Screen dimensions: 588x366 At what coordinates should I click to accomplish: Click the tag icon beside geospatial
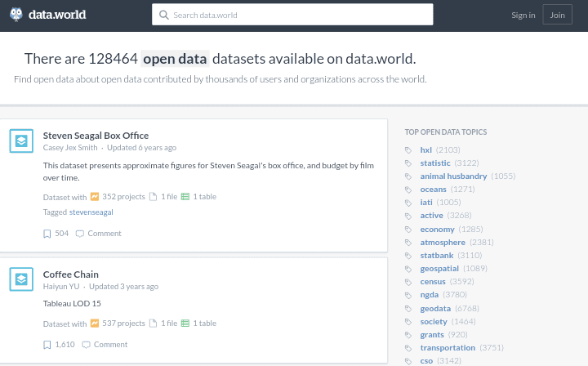coord(408,269)
